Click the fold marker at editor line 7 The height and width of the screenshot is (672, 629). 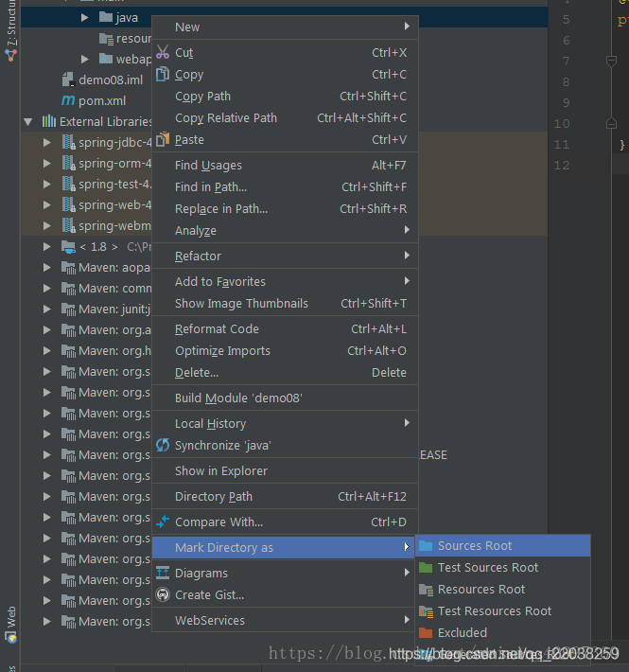[611, 62]
